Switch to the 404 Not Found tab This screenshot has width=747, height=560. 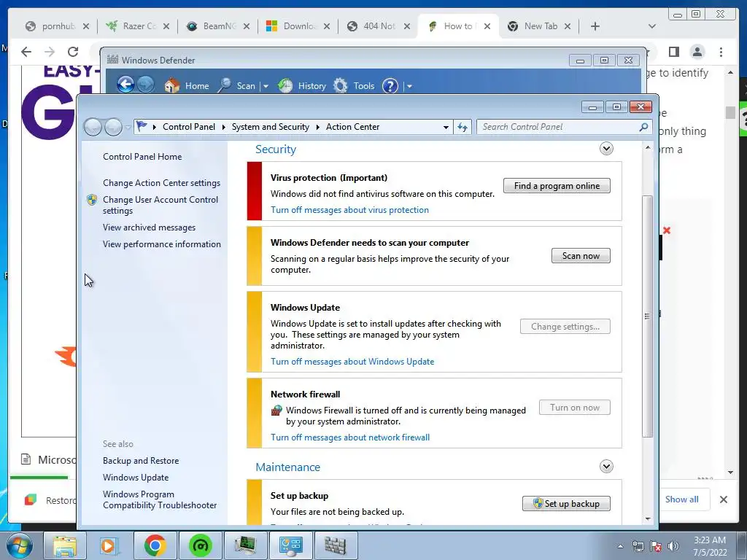click(x=379, y=26)
